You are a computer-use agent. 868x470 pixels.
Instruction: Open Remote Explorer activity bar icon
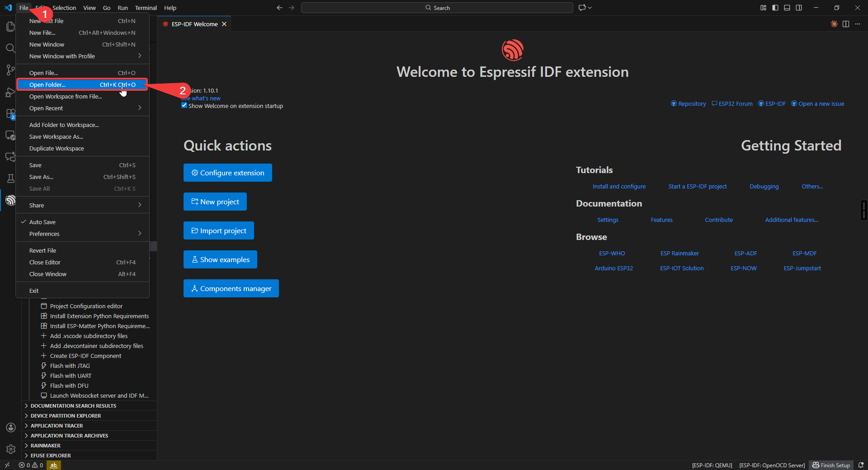[x=10, y=135]
